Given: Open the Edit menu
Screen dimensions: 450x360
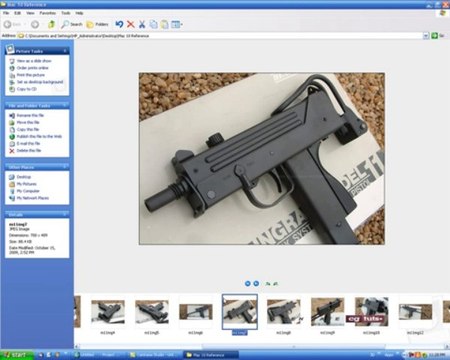Looking at the screenshot, I should coord(18,13).
